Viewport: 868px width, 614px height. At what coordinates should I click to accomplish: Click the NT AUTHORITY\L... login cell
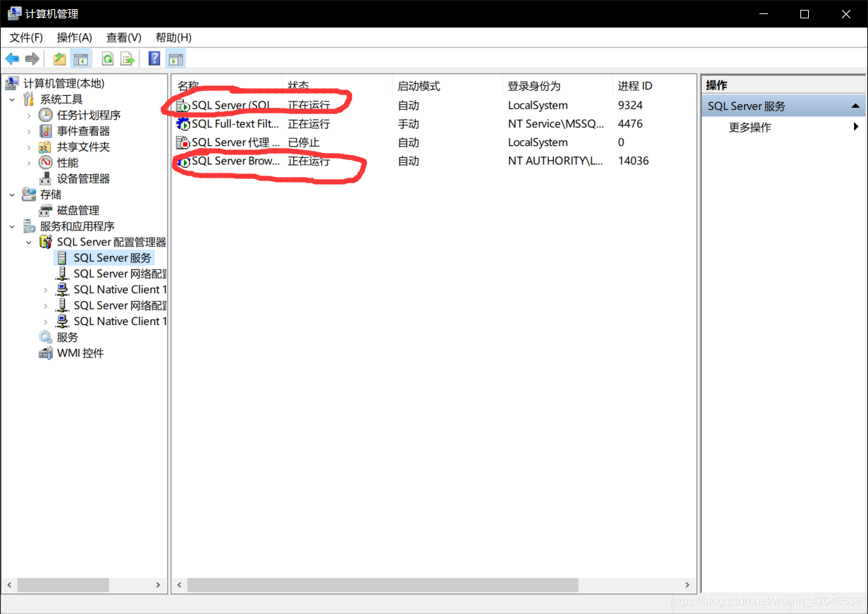(555, 161)
